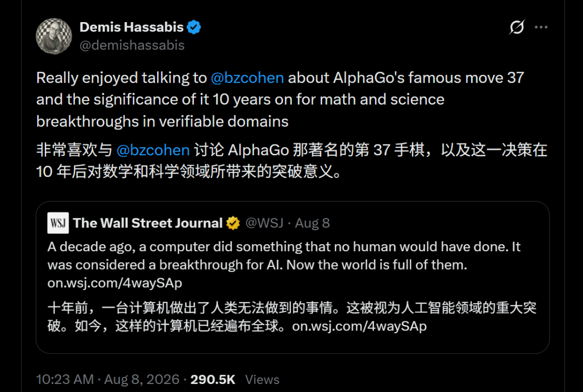Screen dimensions: 583x392
Task: Click the @WSJ handle in the quoted post
Action: click(x=265, y=223)
